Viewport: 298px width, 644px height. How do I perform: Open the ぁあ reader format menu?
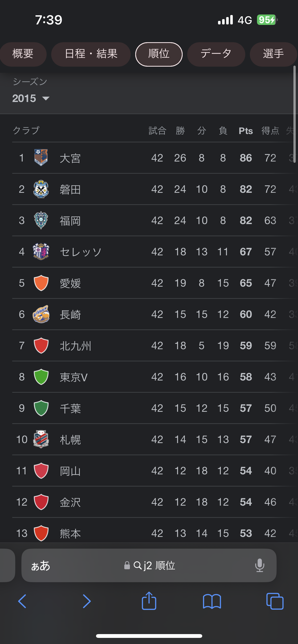pyautogui.click(x=40, y=566)
